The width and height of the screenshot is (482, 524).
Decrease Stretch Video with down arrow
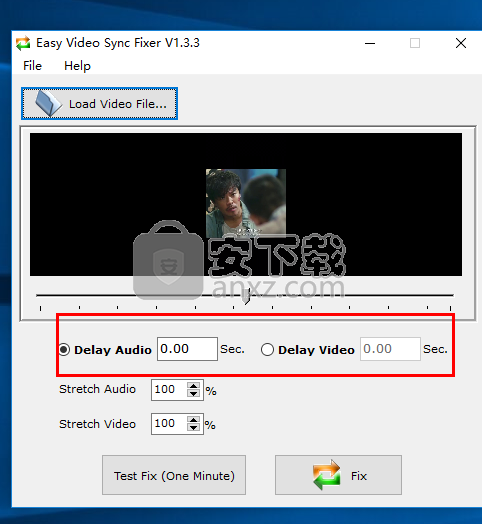(194, 428)
